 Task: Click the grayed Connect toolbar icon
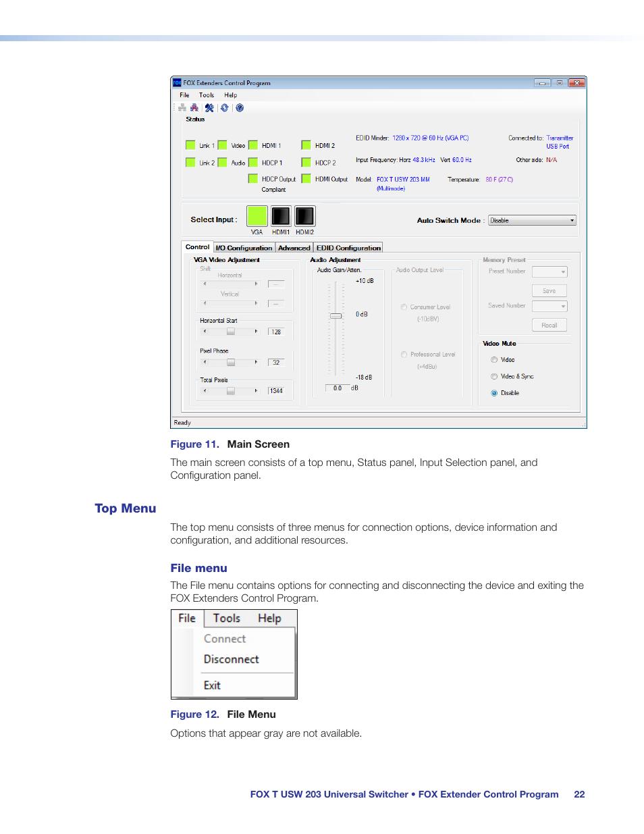(182, 107)
